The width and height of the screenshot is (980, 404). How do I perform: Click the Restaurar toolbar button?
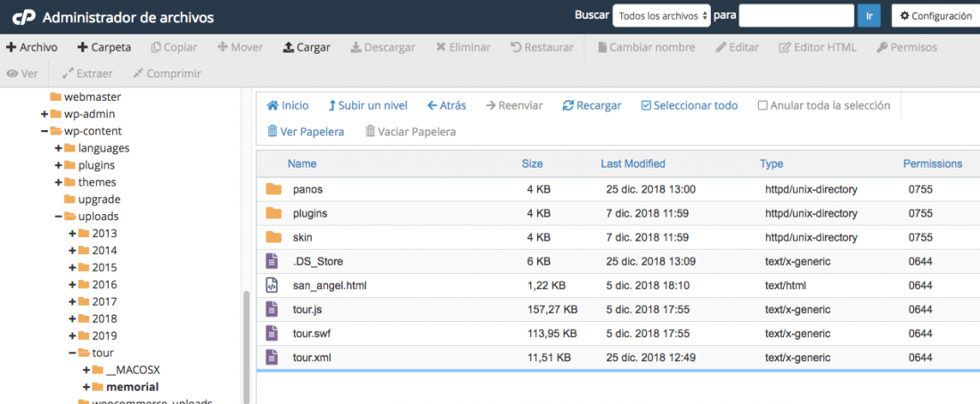coord(542,47)
